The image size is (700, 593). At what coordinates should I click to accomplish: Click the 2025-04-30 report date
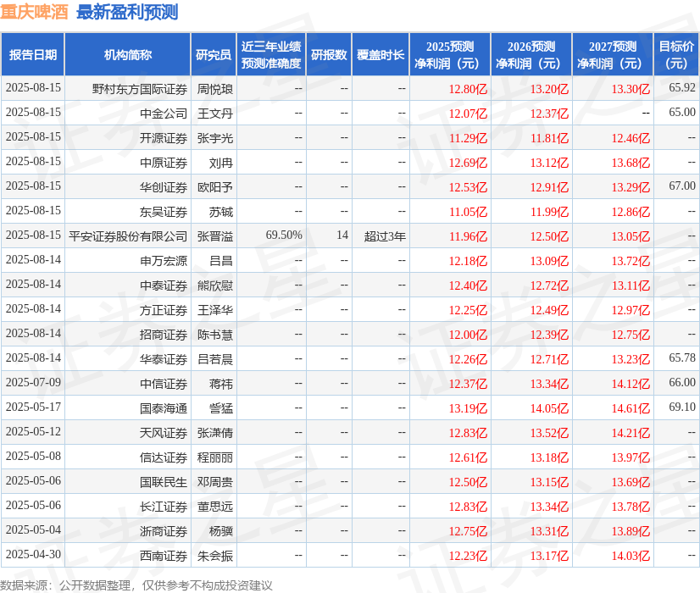click(x=34, y=554)
